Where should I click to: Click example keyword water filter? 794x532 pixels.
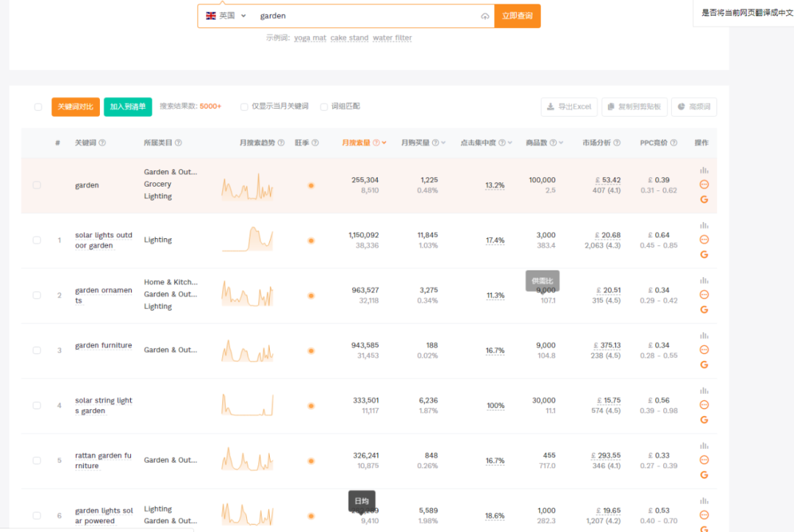click(x=393, y=38)
